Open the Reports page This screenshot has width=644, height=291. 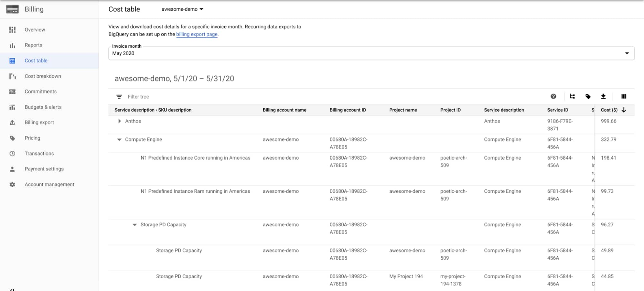33,45
